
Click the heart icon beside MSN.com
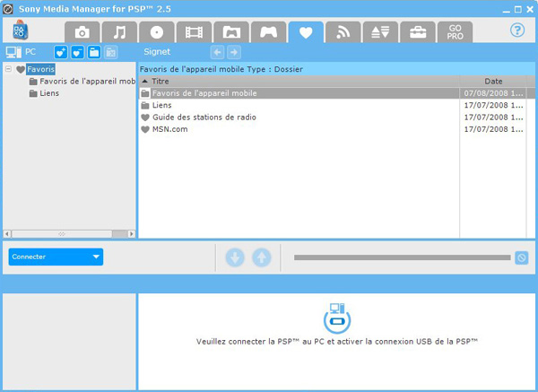145,129
